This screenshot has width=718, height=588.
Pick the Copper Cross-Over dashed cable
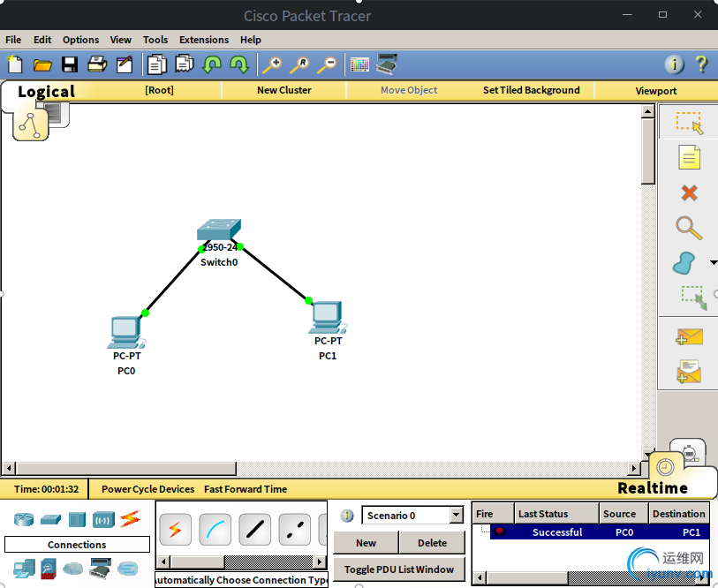tap(294, 530)
